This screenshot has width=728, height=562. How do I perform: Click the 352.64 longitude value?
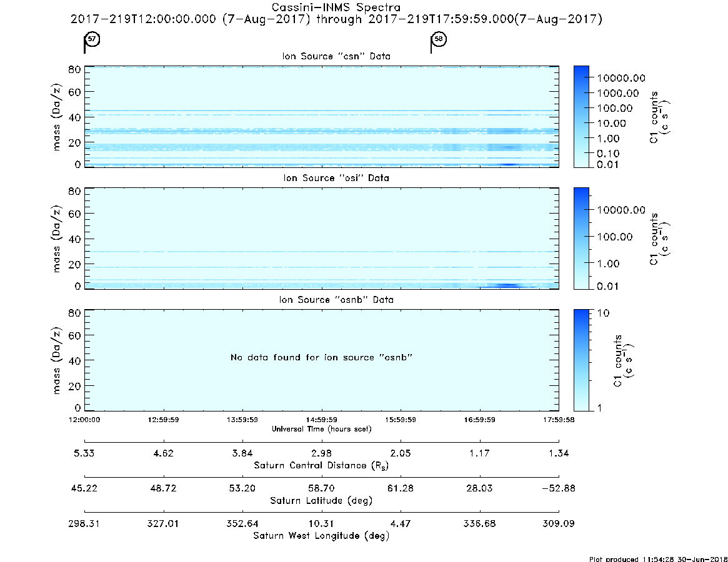[242, 523]
